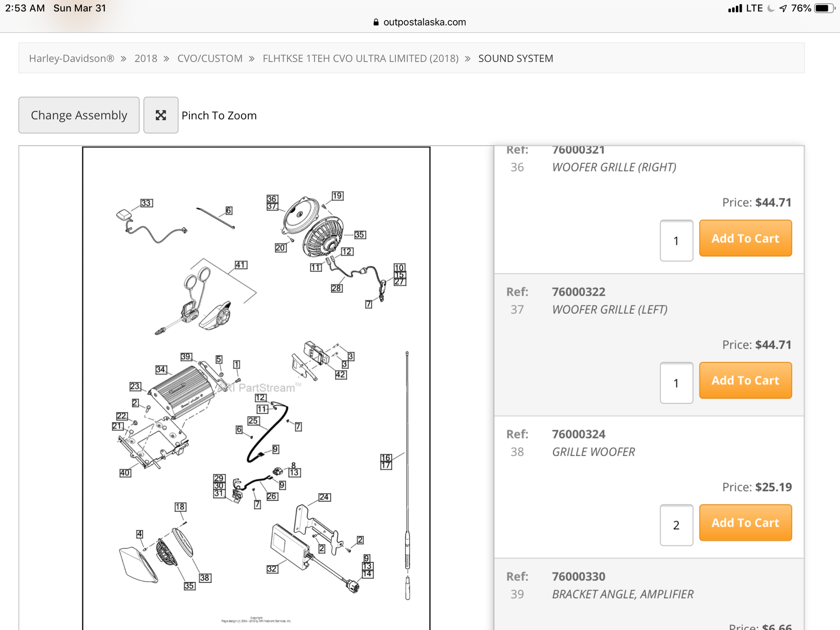Select diagram callout number 24
840x630 pixels.
(x=324, y=497)
